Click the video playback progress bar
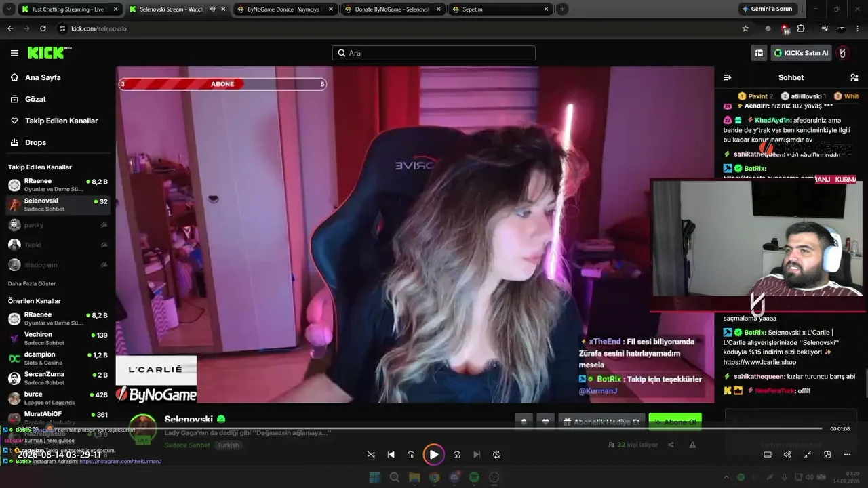Screen dimensions: 868x488 [434, 428]
